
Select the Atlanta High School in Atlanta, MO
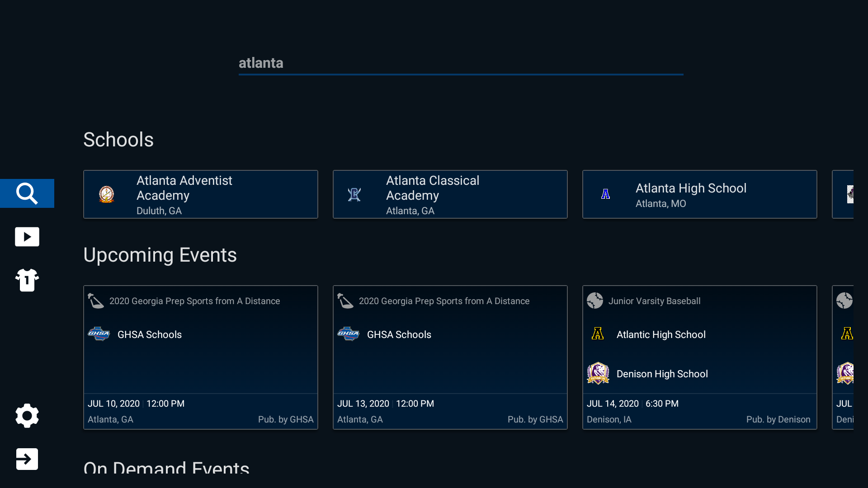[699, 194]
